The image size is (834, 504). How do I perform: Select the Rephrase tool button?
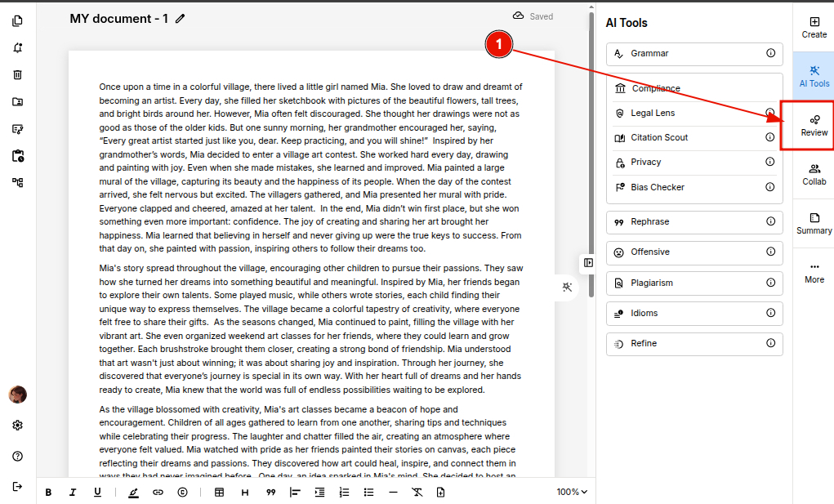pos(694,221)
